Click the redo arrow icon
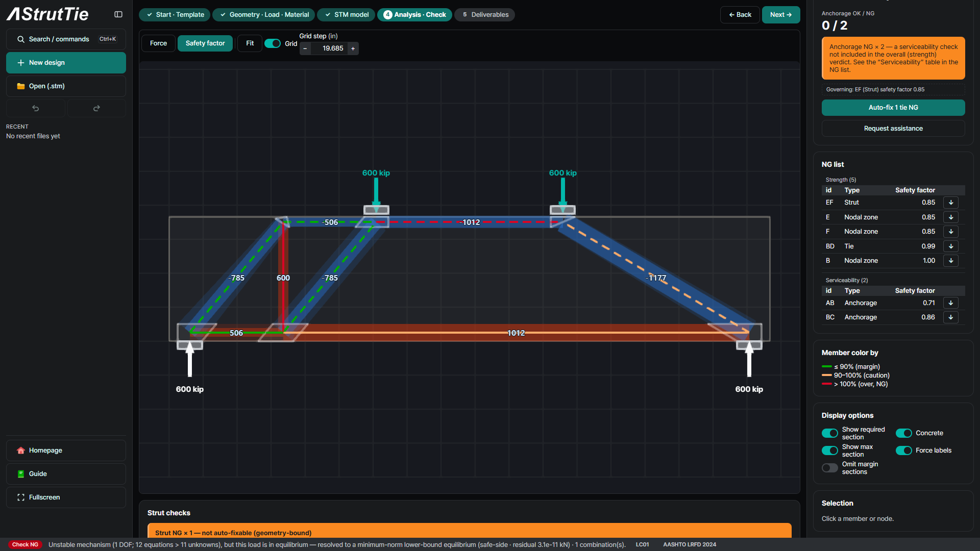Image resolution: width=980 pixels, height=551 pixels. [x=96, y=108]
